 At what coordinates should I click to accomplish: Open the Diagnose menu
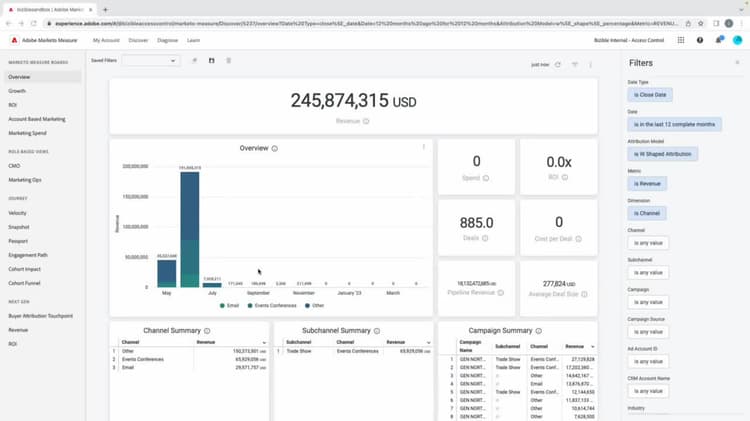pyautogui.click(x=167, y=40)
